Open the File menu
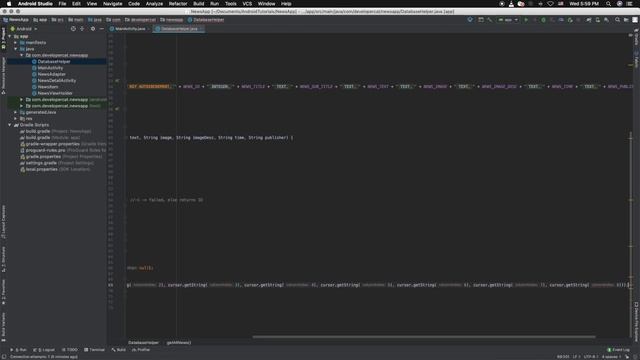 click(62, 4)
